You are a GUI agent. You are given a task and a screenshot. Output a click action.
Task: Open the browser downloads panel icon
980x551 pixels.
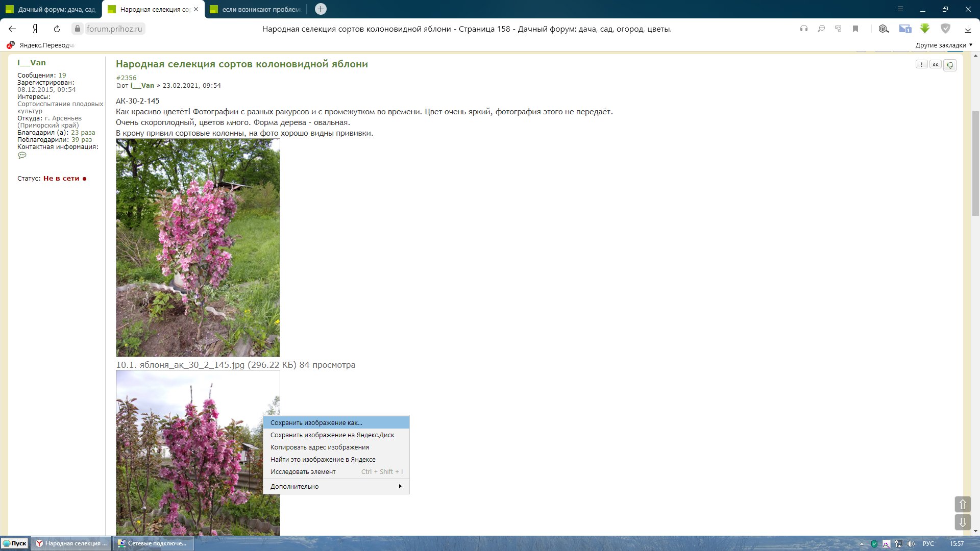pos(968,29)
